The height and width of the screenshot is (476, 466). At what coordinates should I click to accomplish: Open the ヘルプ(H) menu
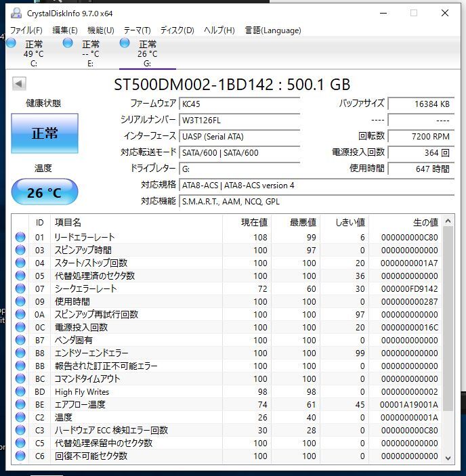[x=219, y=30]
